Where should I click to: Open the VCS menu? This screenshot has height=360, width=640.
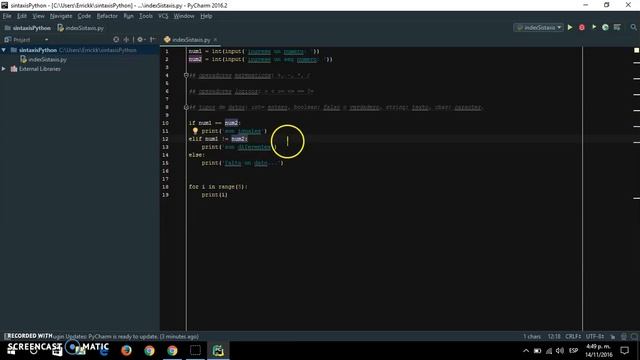click(163, 16)
